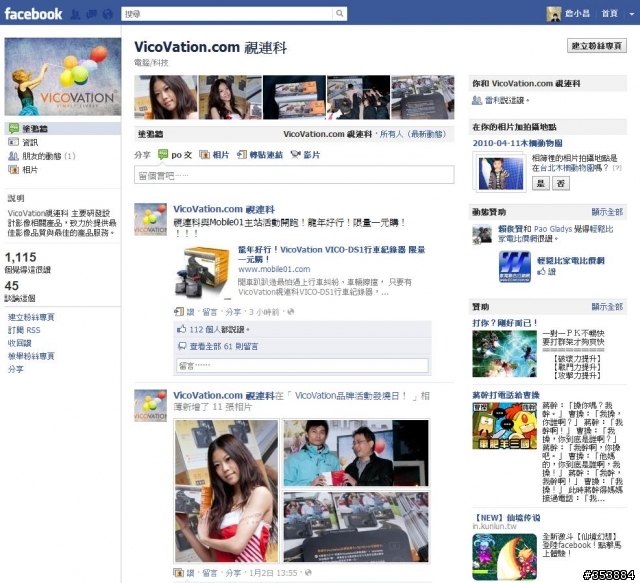Open VicoVation品牌活動發燒日 album link

point(350,396)
